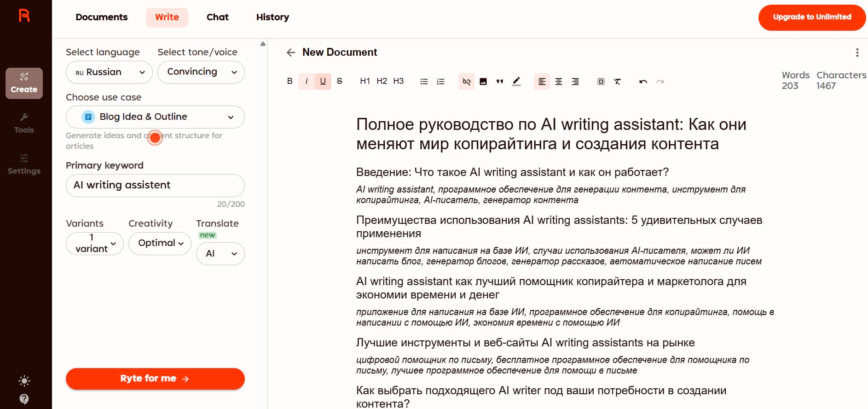Toggle strikethrough formatting
Viewport: 868px width, 409px height.
pos(339,81)
